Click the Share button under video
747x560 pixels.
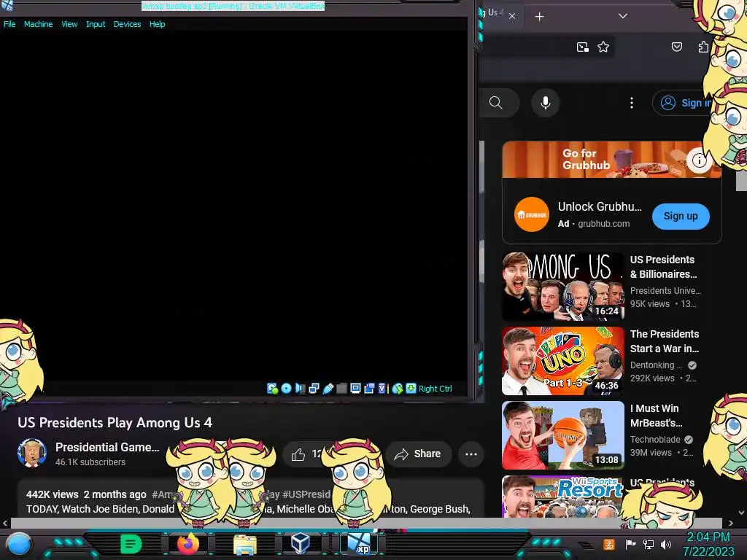pos(417,454)
